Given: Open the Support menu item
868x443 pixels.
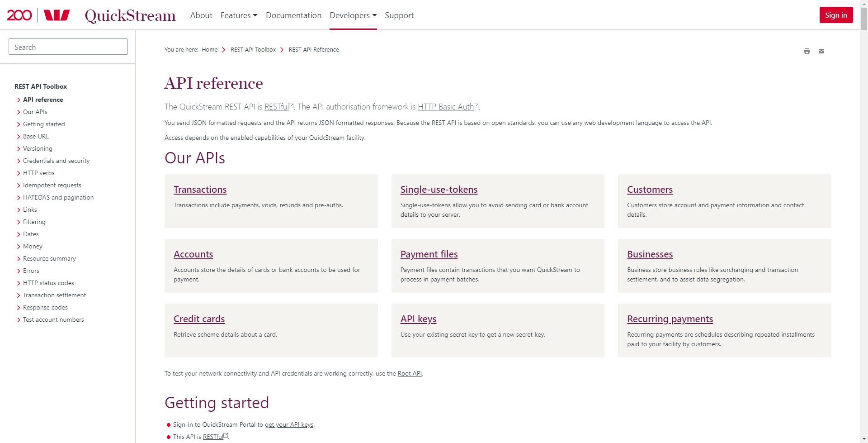Looking at the screenshot, I should pos(399,15).
